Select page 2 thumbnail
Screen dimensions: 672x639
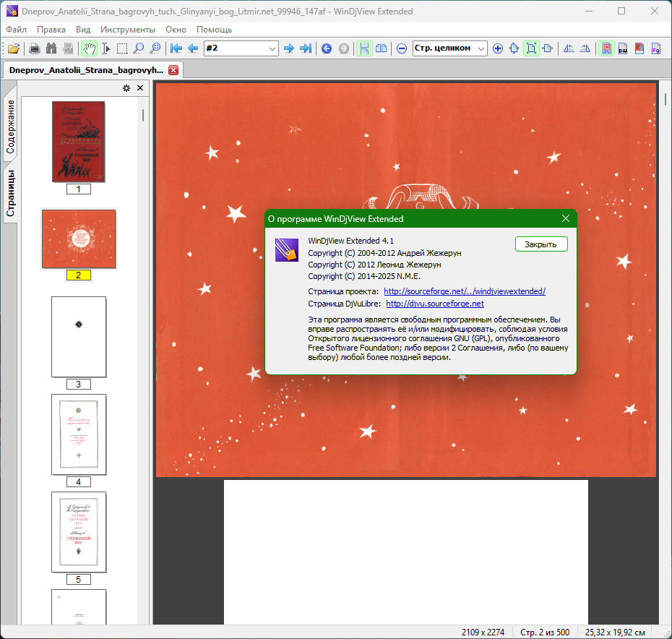click(x=79, y=239)
